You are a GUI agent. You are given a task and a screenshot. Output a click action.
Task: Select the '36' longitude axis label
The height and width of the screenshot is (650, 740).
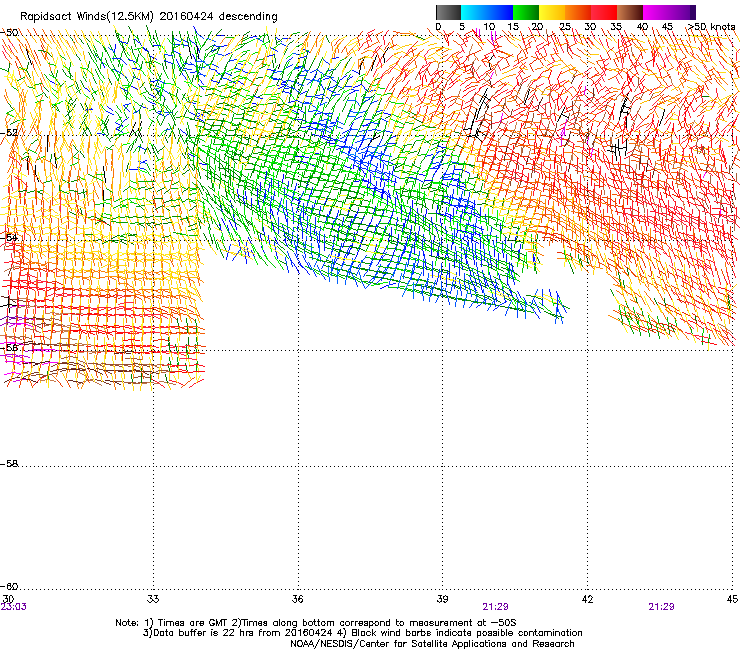click(297, 599)
